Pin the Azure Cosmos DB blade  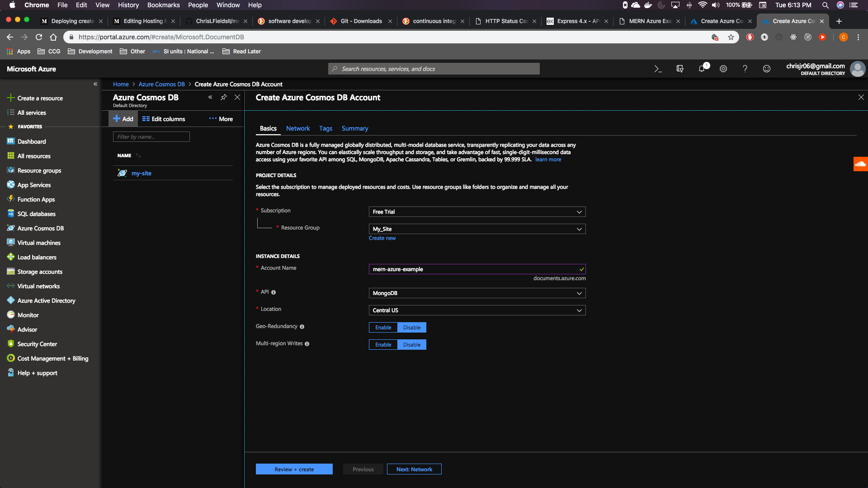[x=224, y=97]
